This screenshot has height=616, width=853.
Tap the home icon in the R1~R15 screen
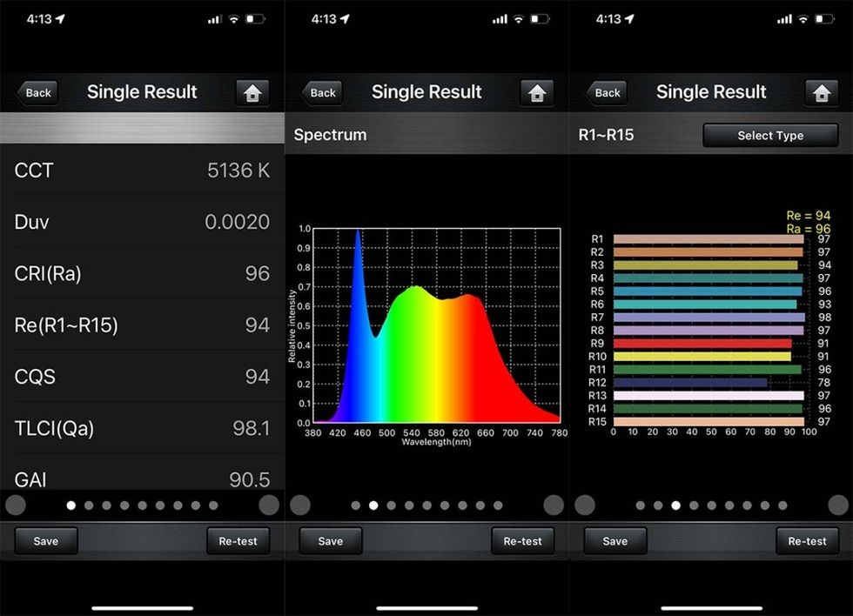[822, 92]
